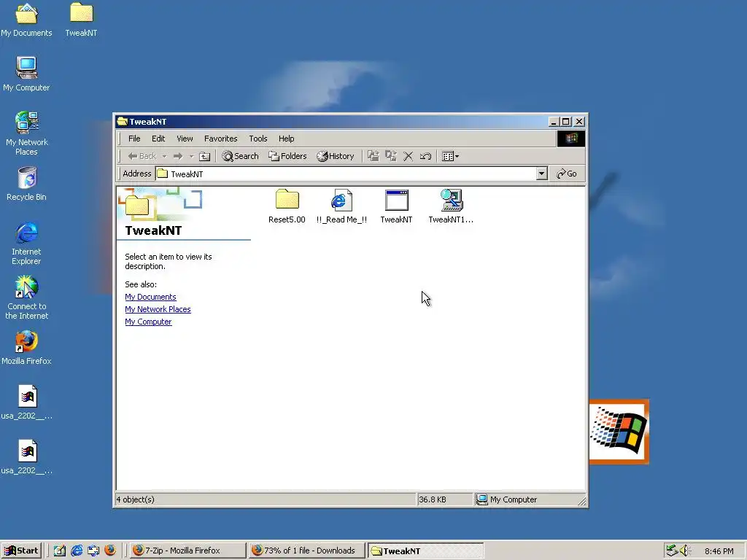Image resolution: width=747 pixels, height=560 pixels.
Task: Select My Network Places desktop icon
Action: point(27,133)
